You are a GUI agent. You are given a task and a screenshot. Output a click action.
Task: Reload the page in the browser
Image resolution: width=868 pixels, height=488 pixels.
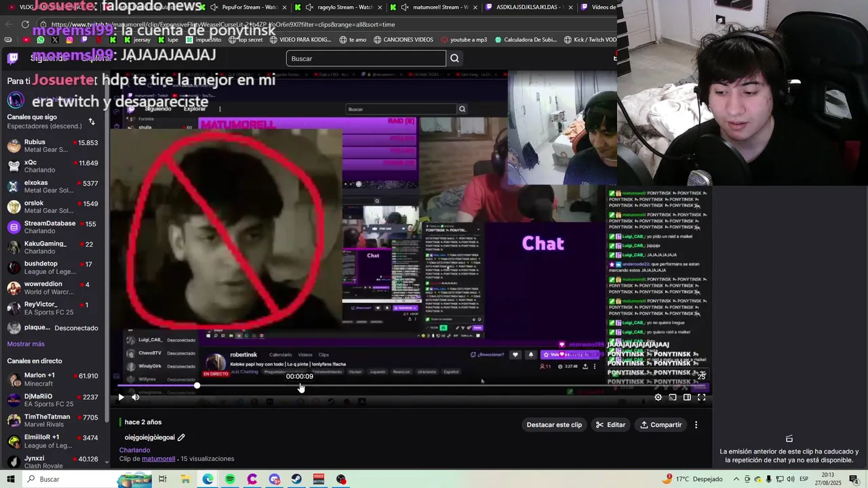click(x=25, y=24)
